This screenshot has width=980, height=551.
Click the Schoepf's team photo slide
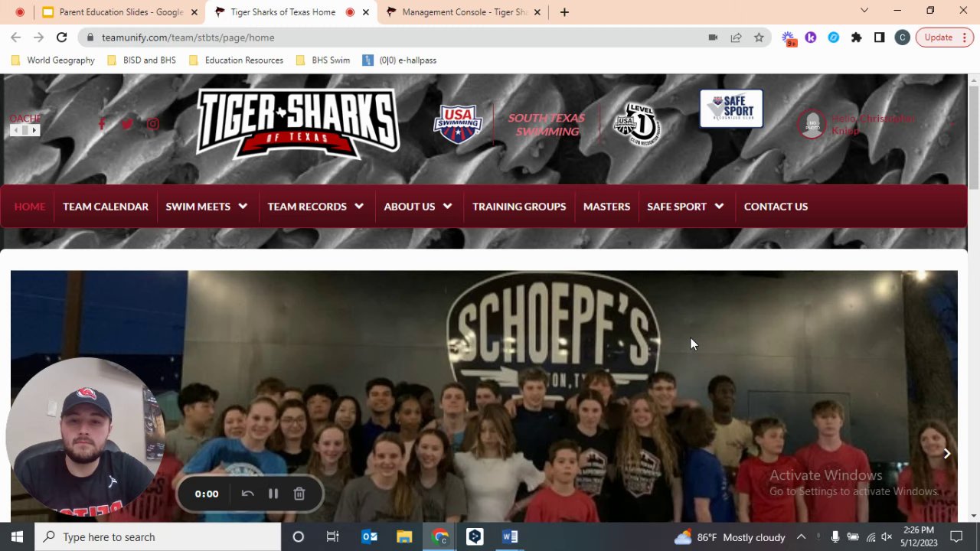484,396
